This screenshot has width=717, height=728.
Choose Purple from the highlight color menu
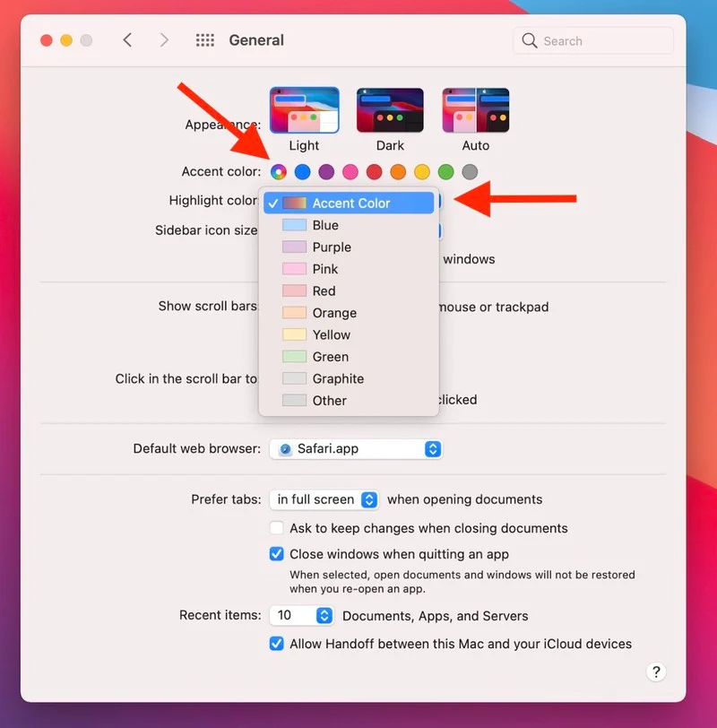331,247
